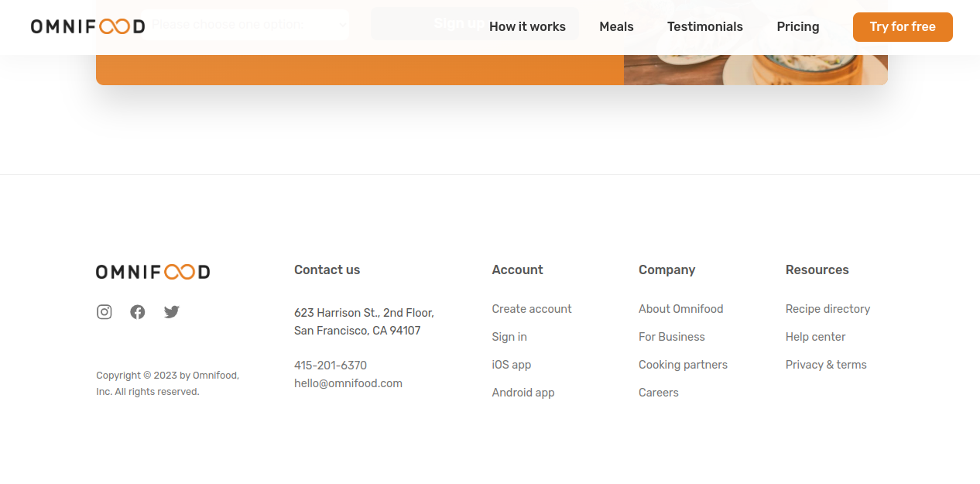Open the Android app link
980x484 pixels.
523,393
